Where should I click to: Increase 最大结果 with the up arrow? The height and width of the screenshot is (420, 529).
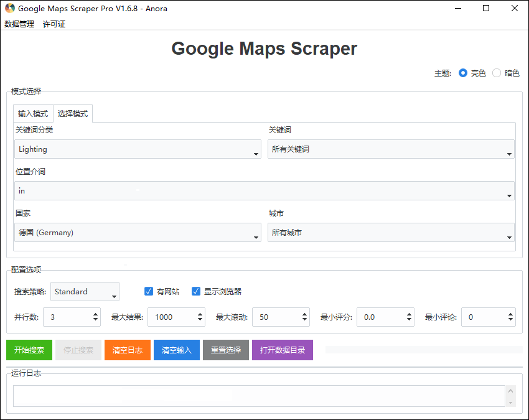(x=200, y=314)
